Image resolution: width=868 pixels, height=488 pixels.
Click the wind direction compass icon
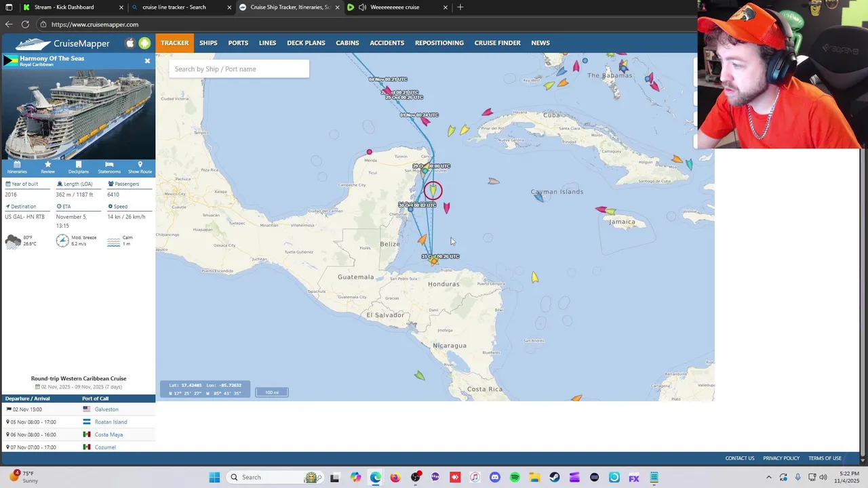pos(62,241)
